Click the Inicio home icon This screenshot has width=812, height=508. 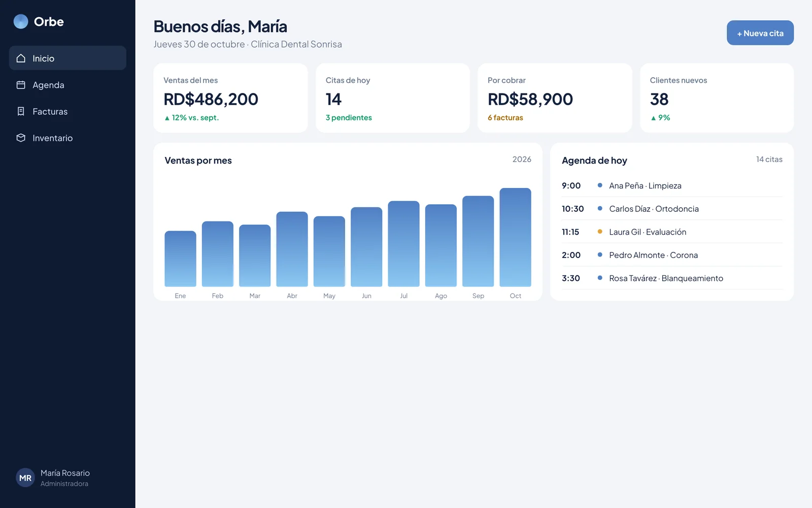point(21,58)
